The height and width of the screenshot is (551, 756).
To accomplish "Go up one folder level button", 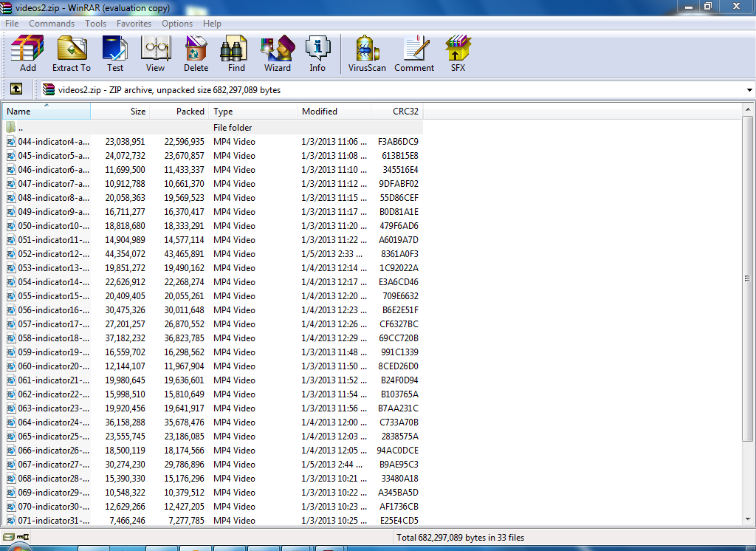I will coord(16,89).
